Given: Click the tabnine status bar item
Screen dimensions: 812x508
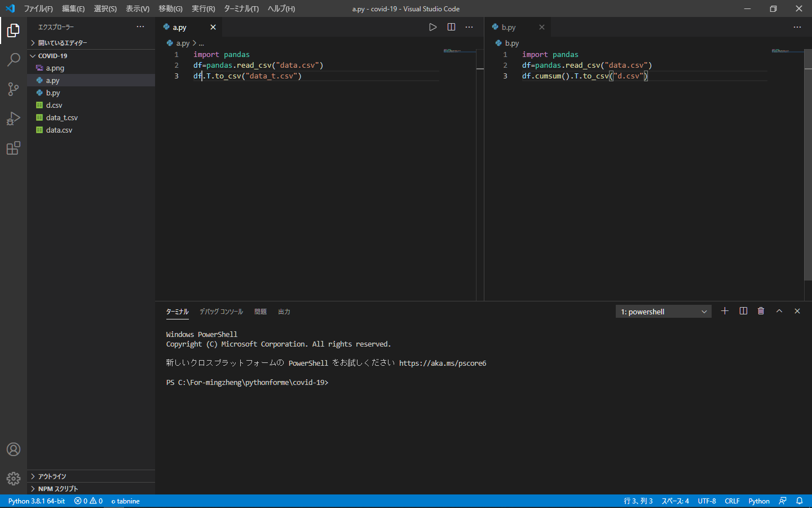Looking at the screenshot, I should pyautogui.click(x=125, y=501).
